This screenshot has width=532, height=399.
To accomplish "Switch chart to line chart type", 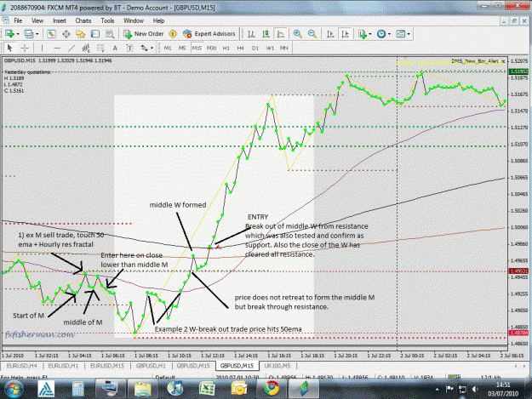I will (281, 34).
